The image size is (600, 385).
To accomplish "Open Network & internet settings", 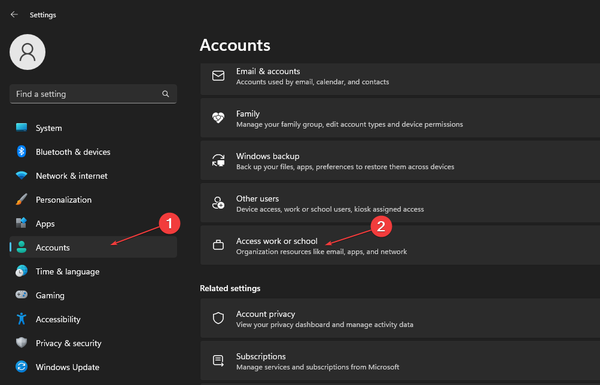I will 93,176.
